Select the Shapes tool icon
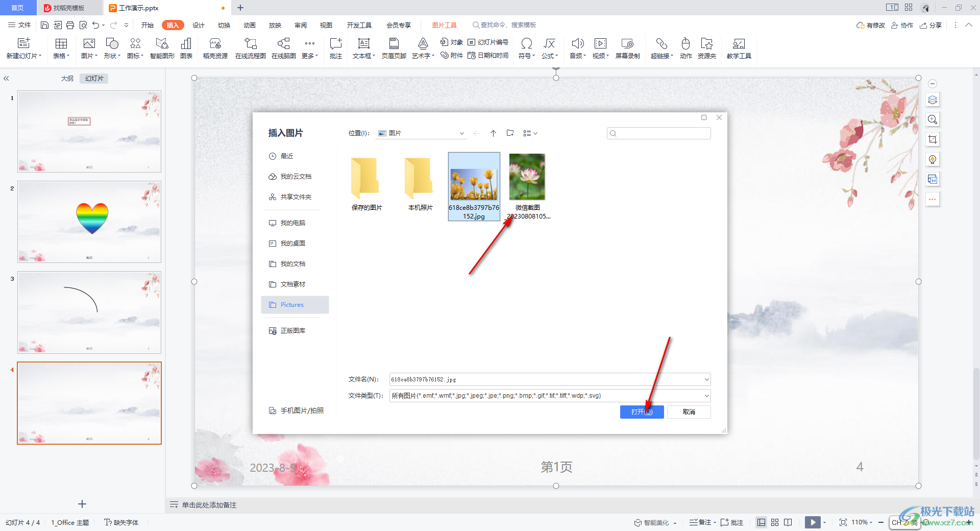Screen dimensions: 980x531 pyautogui.click(x=112, y=43)
